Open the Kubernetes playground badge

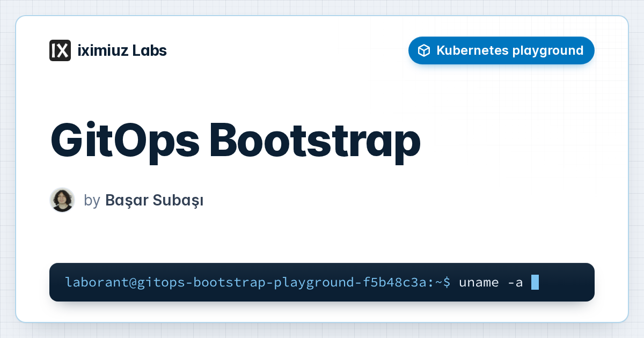(501, 50)
